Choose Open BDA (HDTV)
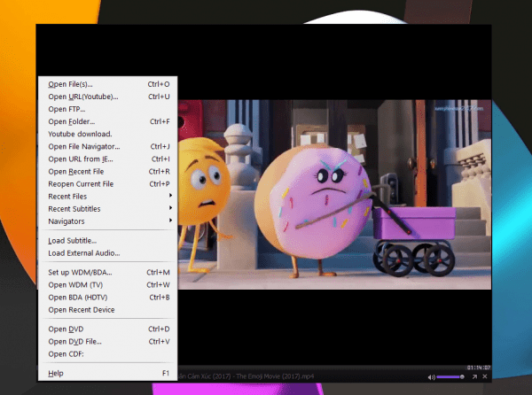The width and height of the screenshot is (532, 395). point(108,298)
